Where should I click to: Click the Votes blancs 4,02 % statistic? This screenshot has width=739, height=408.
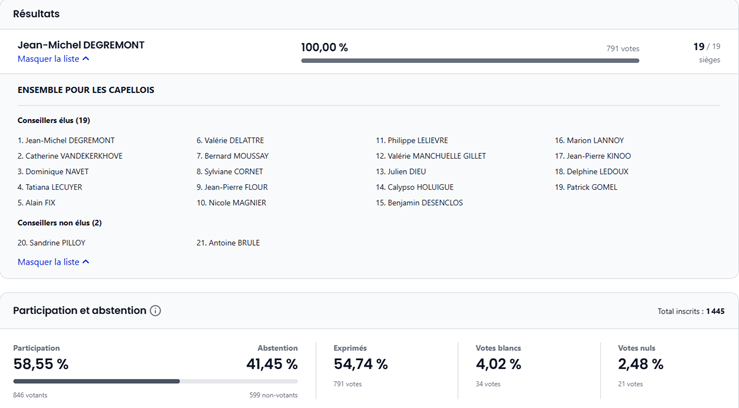tap(498, 364)
